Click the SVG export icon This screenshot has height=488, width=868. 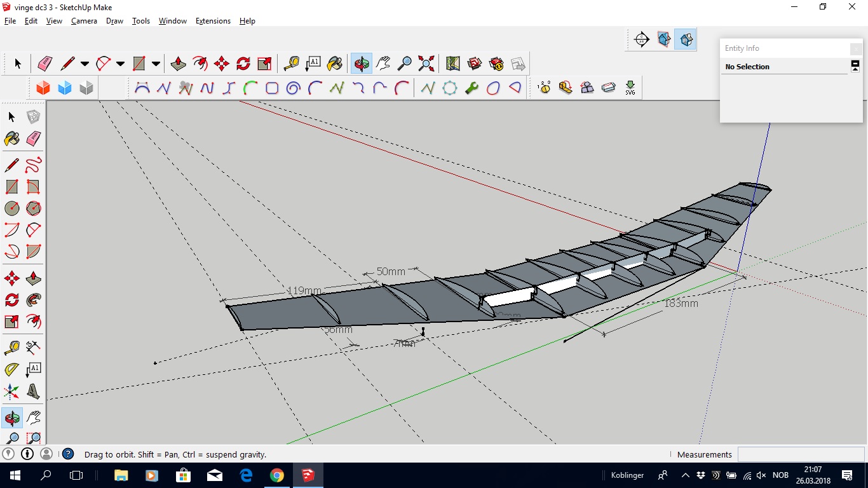(630, 88)
